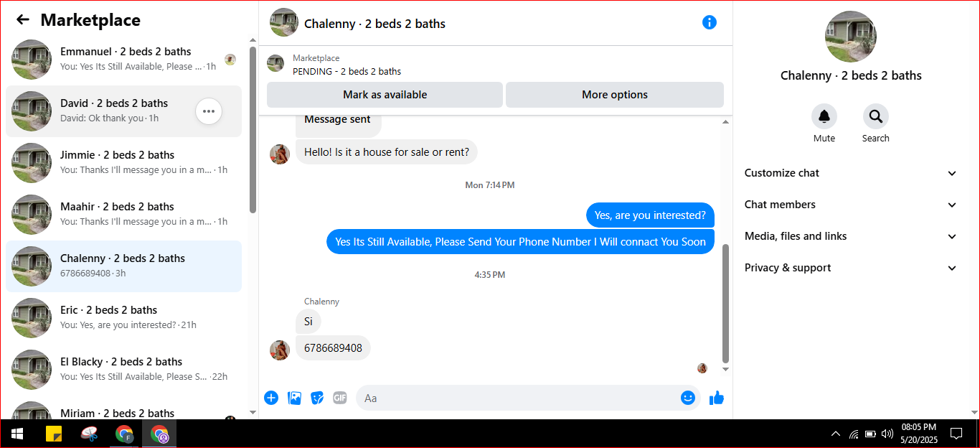Mute this conversation with the bell icon
This screenshot has height=448, width=980.
(824, 116)
